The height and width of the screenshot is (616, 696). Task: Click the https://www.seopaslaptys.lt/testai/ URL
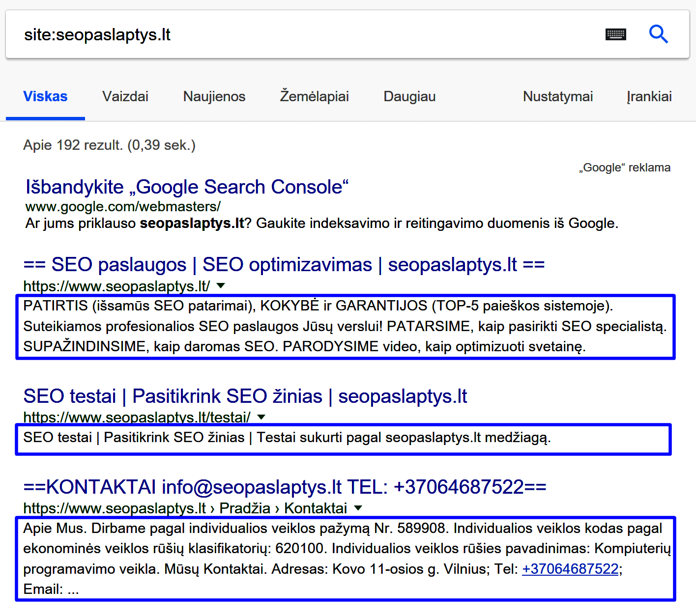tap(137, 417)
